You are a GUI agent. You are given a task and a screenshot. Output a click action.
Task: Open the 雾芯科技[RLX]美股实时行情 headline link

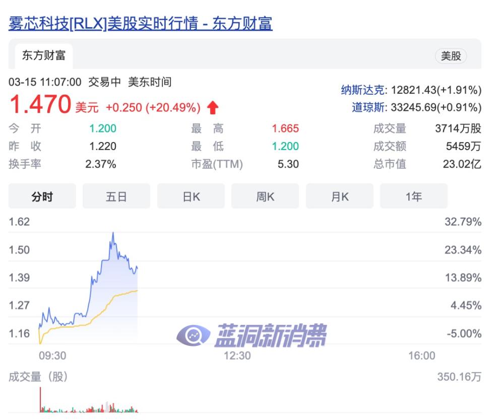pos(140,24)
